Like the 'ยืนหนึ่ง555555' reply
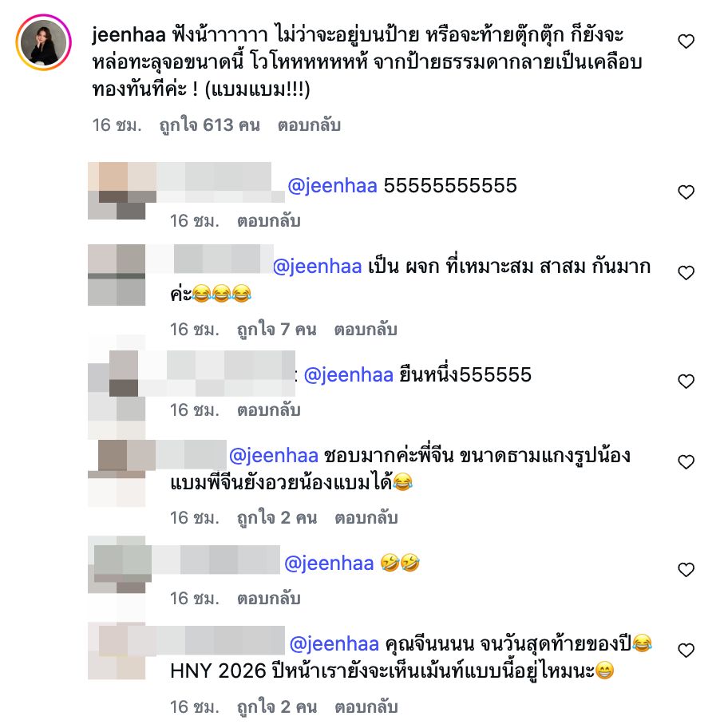 pos(686,381)
